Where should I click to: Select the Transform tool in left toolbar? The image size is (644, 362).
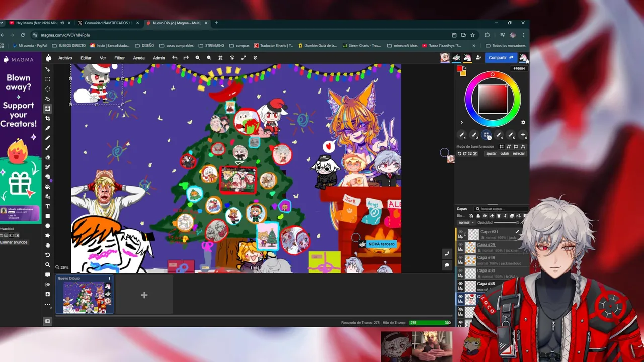(48, 109)
